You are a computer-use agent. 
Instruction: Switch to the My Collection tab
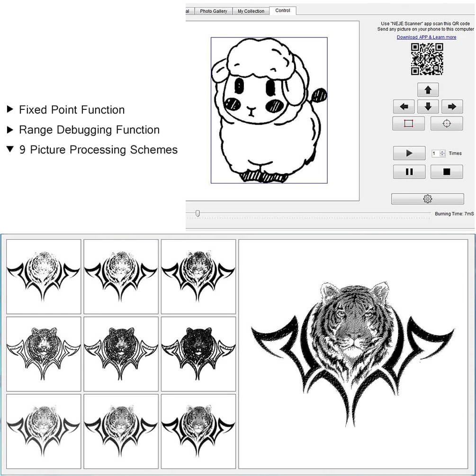point(251,11)
